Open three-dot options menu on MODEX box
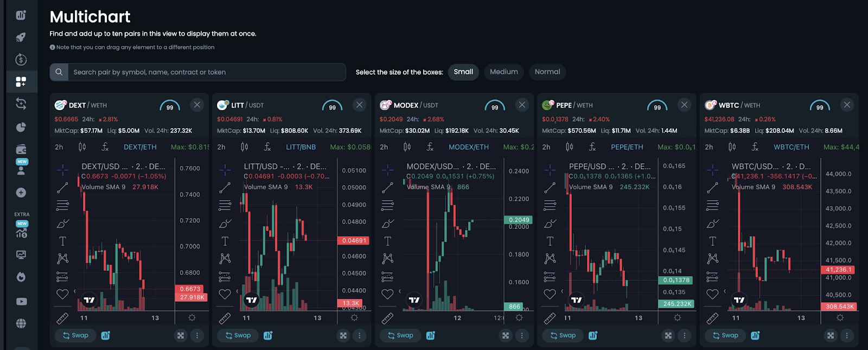 click(x=522, y=335)
